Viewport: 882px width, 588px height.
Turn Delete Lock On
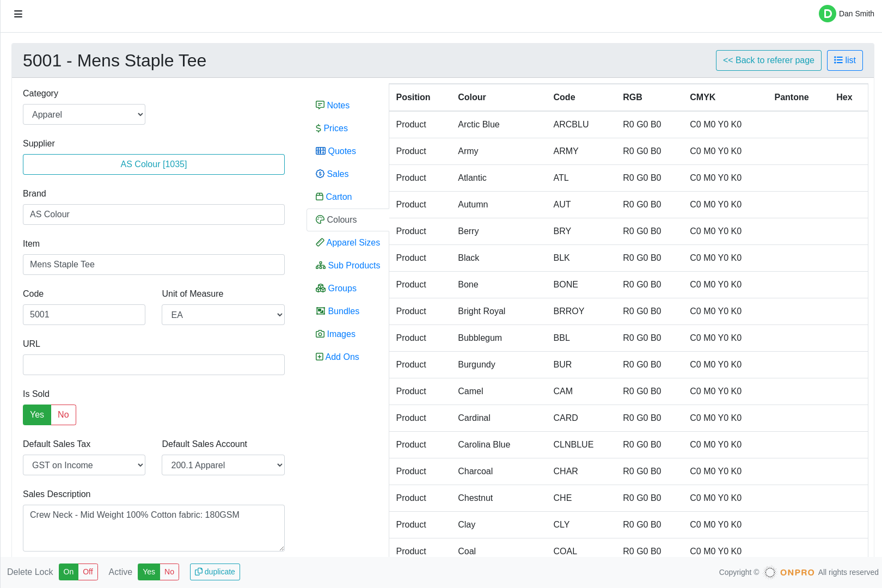click(x=69, y=572)
